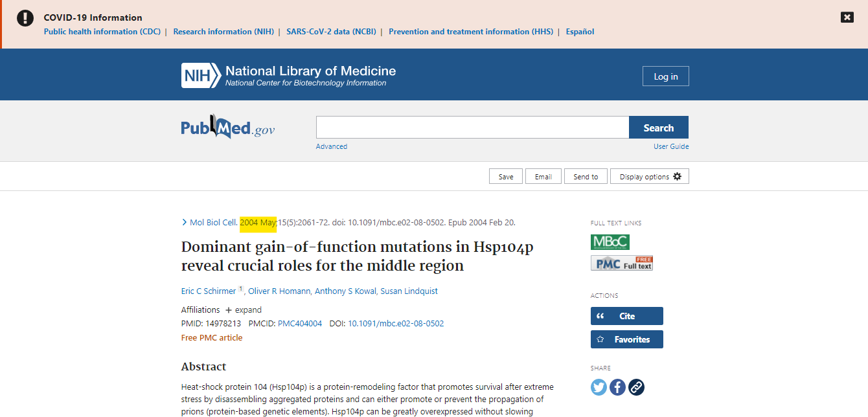
Task: Click the SHARE section label
Action: (x=600, y=368)
